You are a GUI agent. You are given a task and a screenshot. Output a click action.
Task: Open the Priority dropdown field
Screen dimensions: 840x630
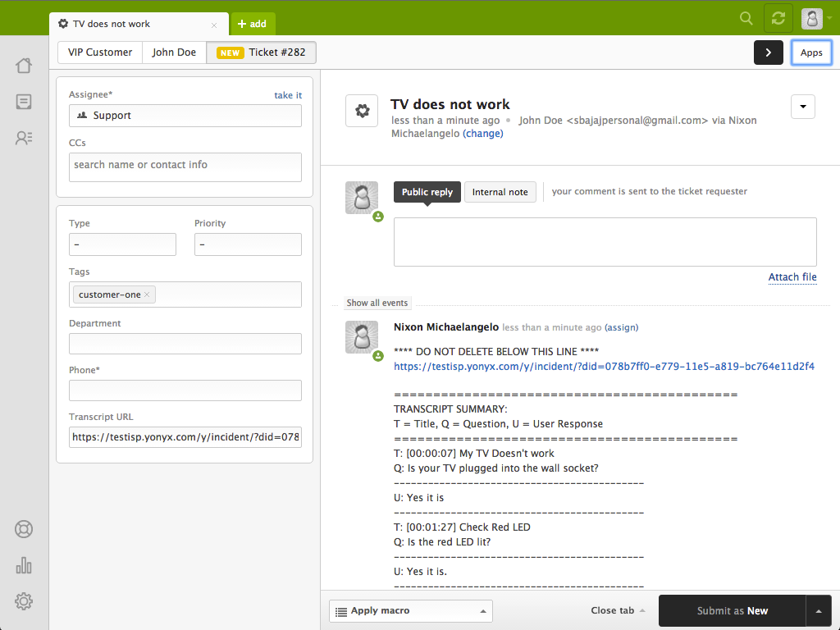[248, 244]
